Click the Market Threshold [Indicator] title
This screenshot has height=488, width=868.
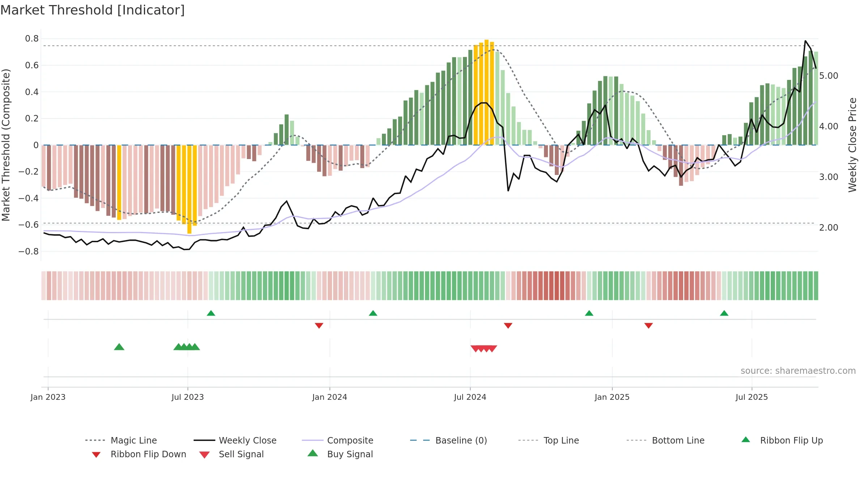tap(93, 10)
